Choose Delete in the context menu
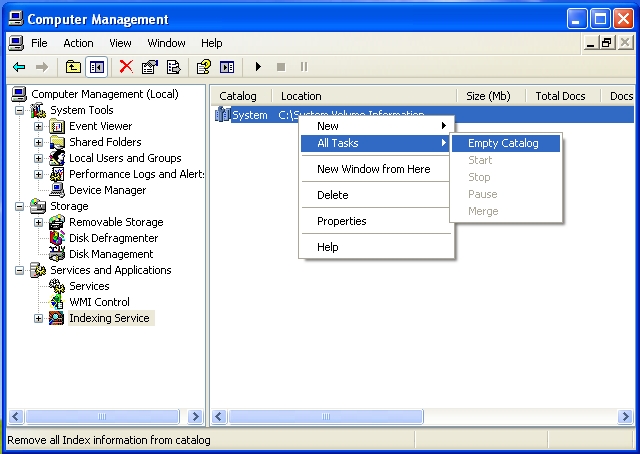 click(x=376, y=195)
